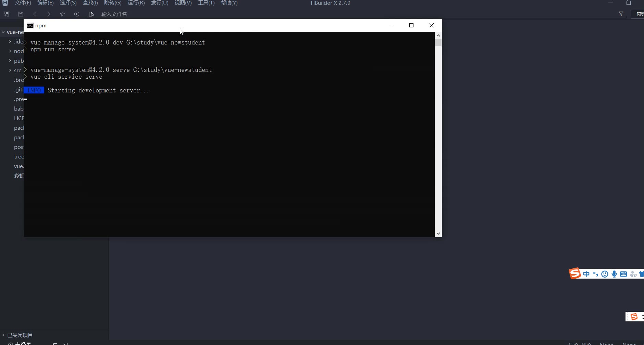Open the 选择(S) menu
The height and width of the screenshot is (345, 644).
68,3
